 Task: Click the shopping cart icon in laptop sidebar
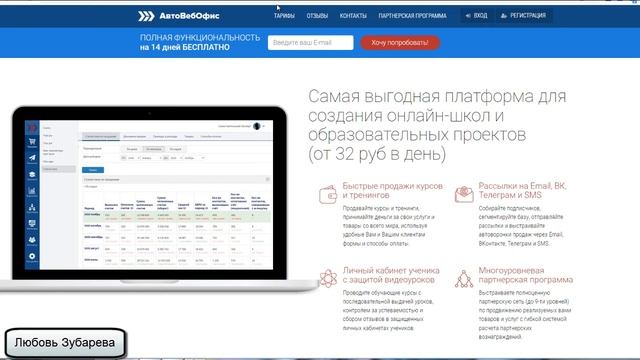pyautogui.click(x=32, y=142)
